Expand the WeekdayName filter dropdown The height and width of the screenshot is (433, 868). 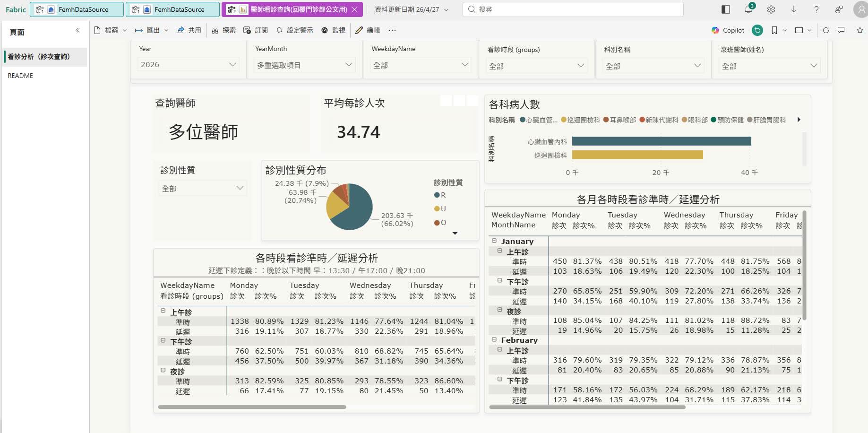[x=421, y=65]
